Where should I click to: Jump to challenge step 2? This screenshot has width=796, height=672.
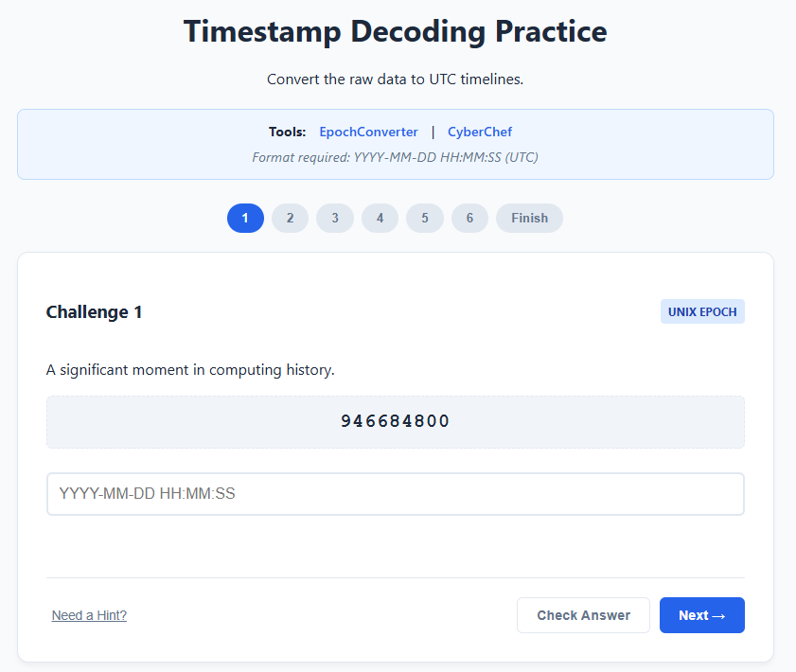[290, 219]
